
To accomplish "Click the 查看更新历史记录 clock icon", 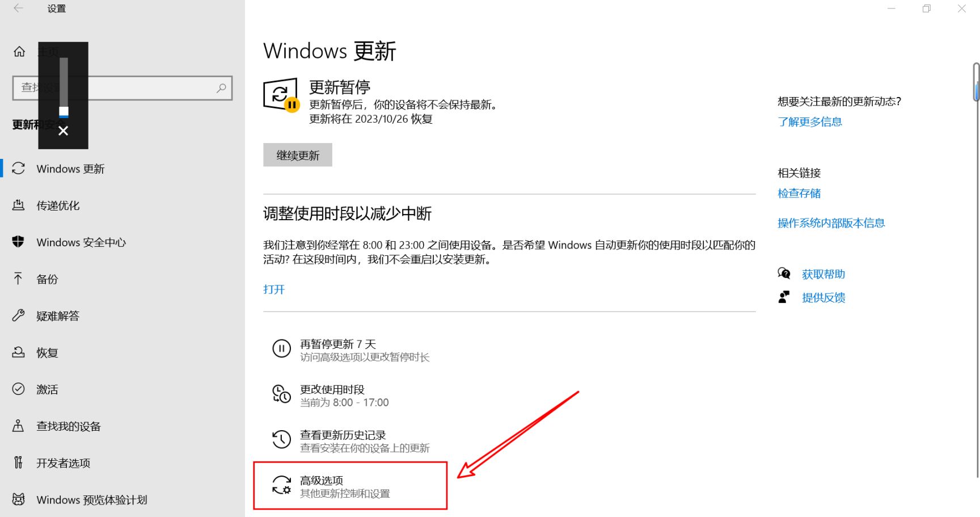I will pos(281,439).
